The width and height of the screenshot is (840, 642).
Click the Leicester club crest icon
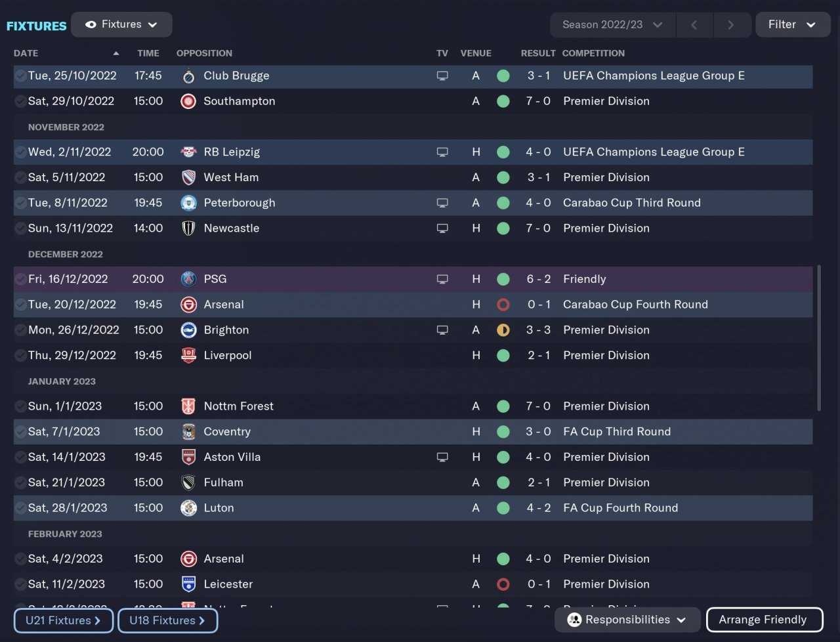[x=188, y=584]
